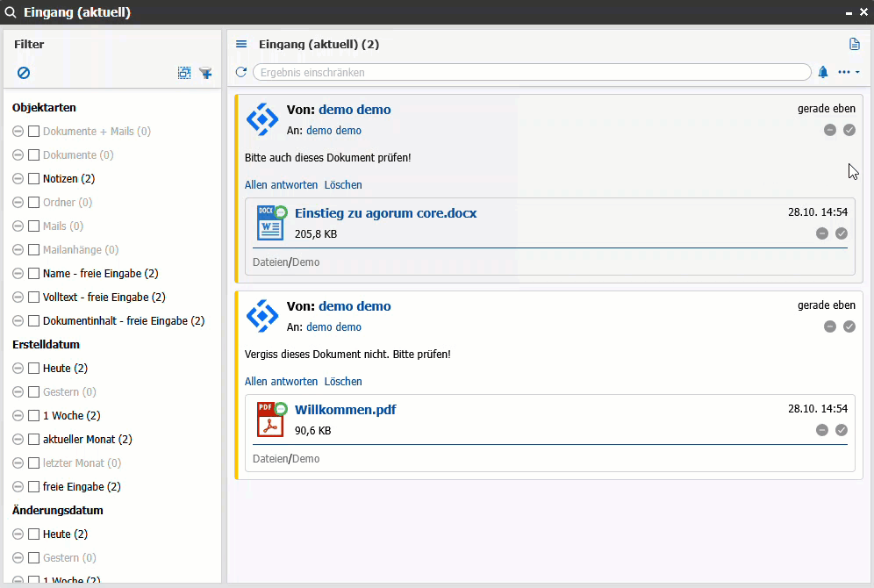Click Löschen on the second message
Screen dimensions: 874x588
pos(343,382)
